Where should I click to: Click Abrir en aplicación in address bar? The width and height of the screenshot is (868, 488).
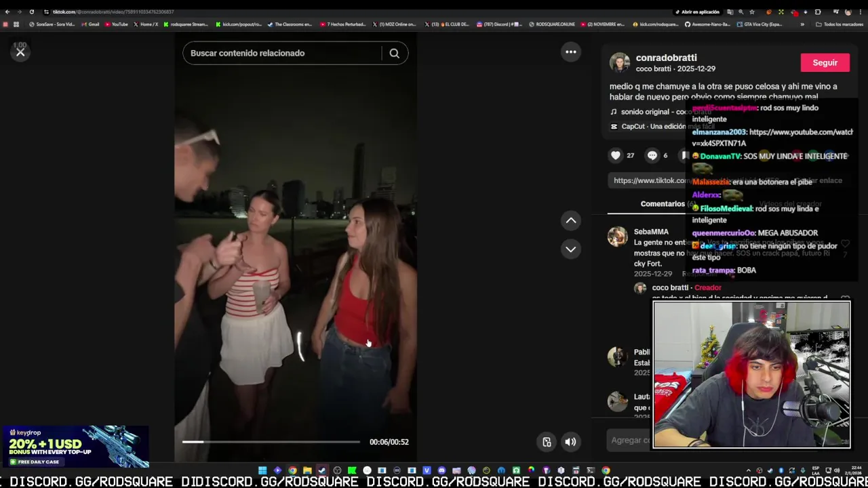click(x=697, y=12)
